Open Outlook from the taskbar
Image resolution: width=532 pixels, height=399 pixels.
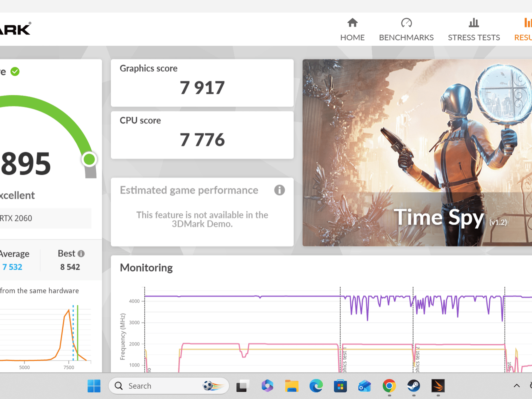[364, 386]
